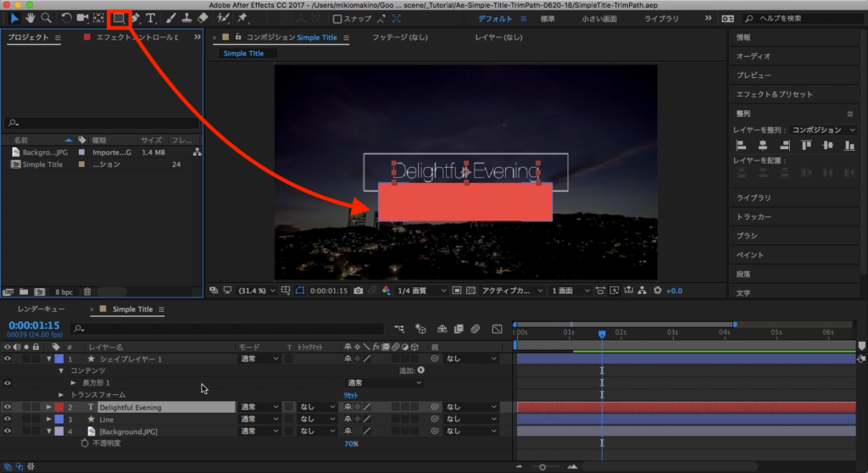Click リセット on the transform row
868x473 pixels.
(351, 395)
